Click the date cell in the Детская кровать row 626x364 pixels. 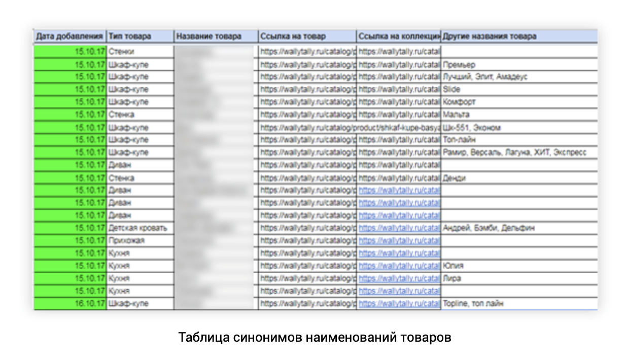tap(70, 228)
